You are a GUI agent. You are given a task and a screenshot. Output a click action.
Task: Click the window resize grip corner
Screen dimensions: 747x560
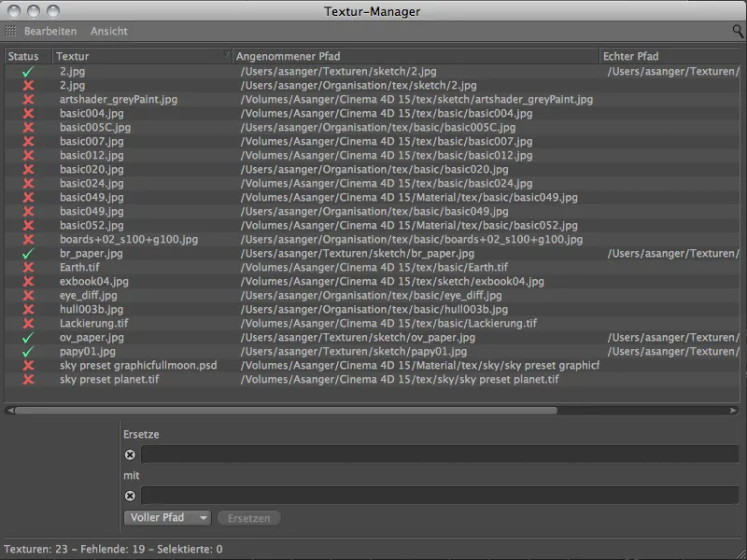tap(740, 553)
